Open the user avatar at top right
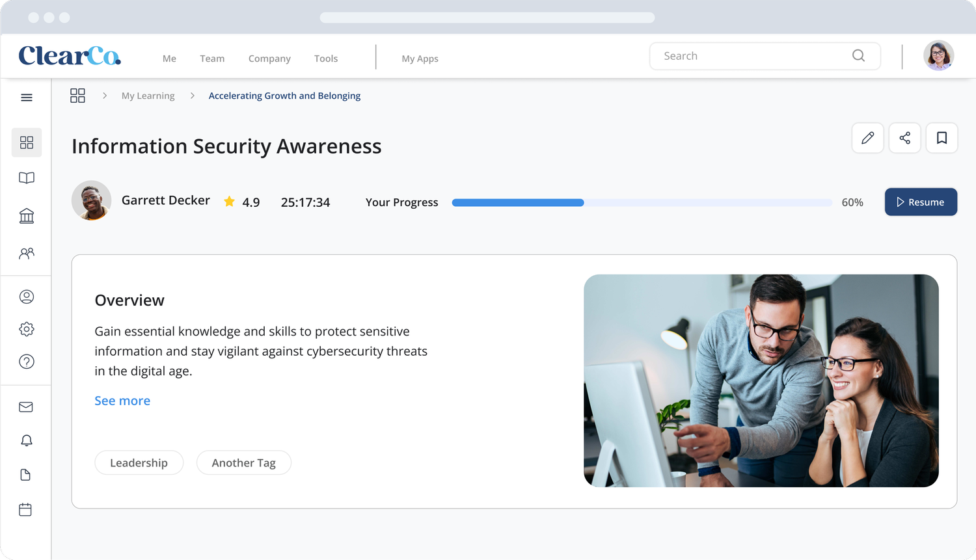Viewport: 976px width, 560px height. click(x=939, y=56)
